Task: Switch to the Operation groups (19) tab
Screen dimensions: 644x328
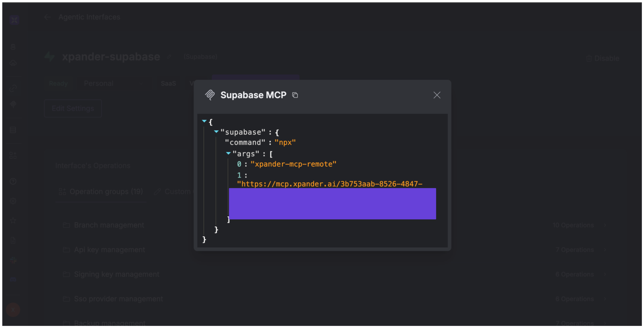Action: pyautogui.click(x=101, y=192)
